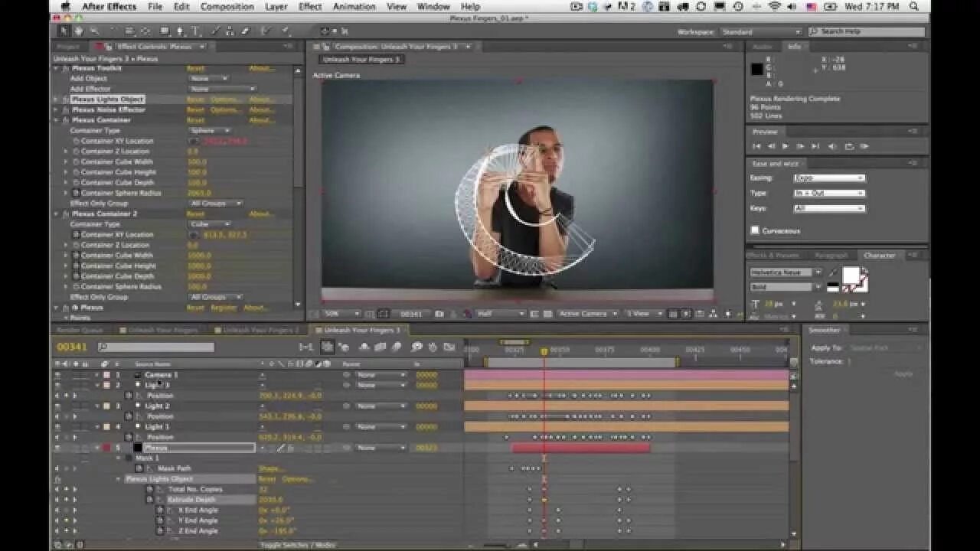980x551 pixels.
Task: Open the Effect menu
Action: pos(310,6)
